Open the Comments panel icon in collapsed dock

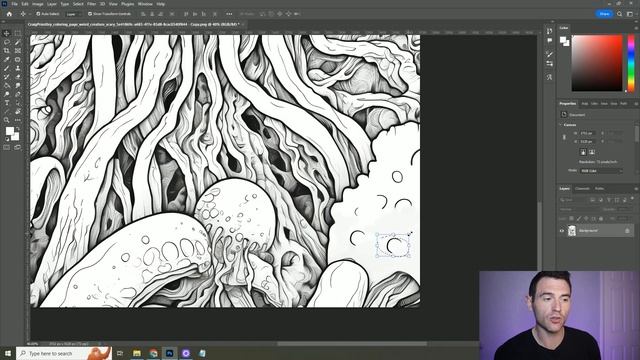pyautogui.click(x=549, y=40)
